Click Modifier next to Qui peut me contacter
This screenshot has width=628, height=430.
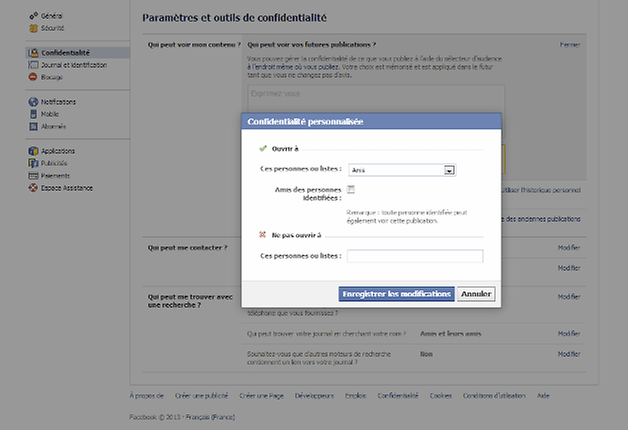pyautogui.click(x=569, y=248)
